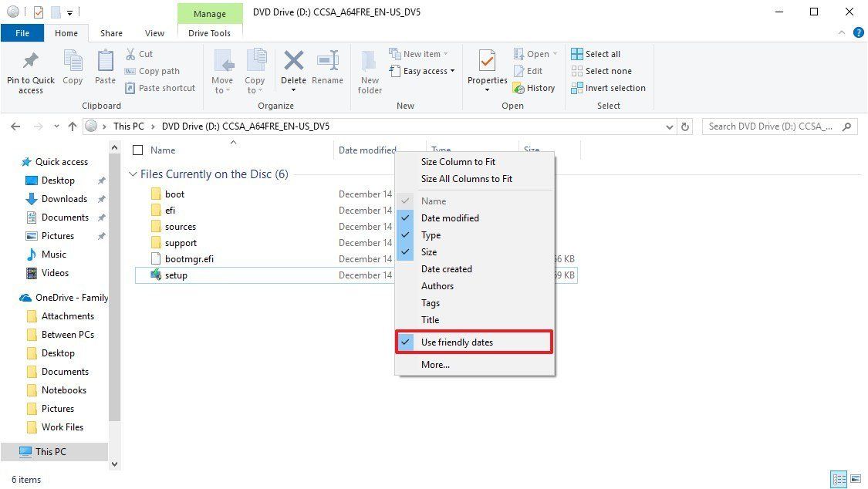
Task: Enable the Date created column
Action: [x=446, y=268]
